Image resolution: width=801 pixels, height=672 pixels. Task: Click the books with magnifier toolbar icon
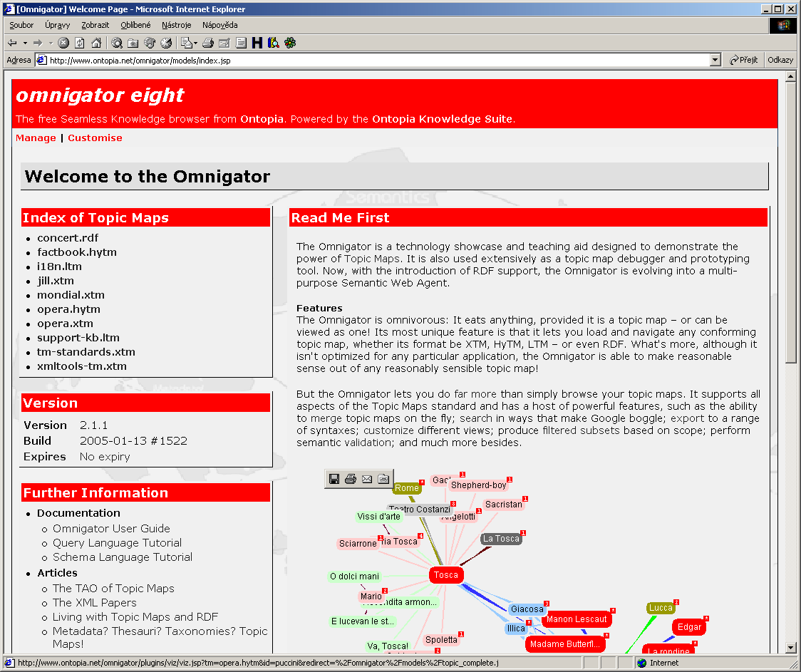click(x=274, y=43)
